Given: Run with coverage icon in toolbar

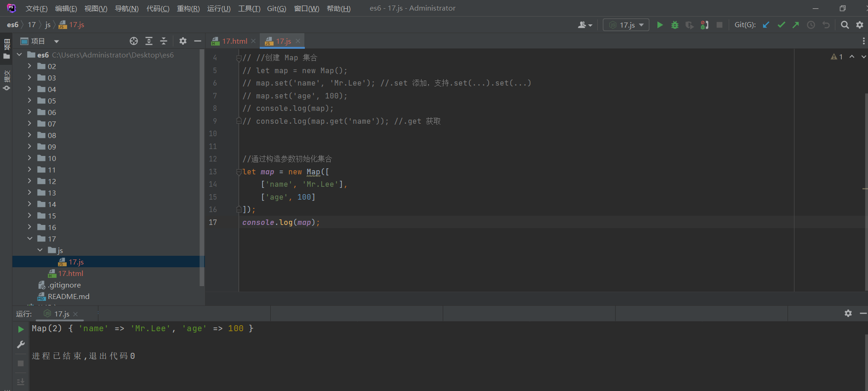Looking at the screenshot, I should 689,25.
